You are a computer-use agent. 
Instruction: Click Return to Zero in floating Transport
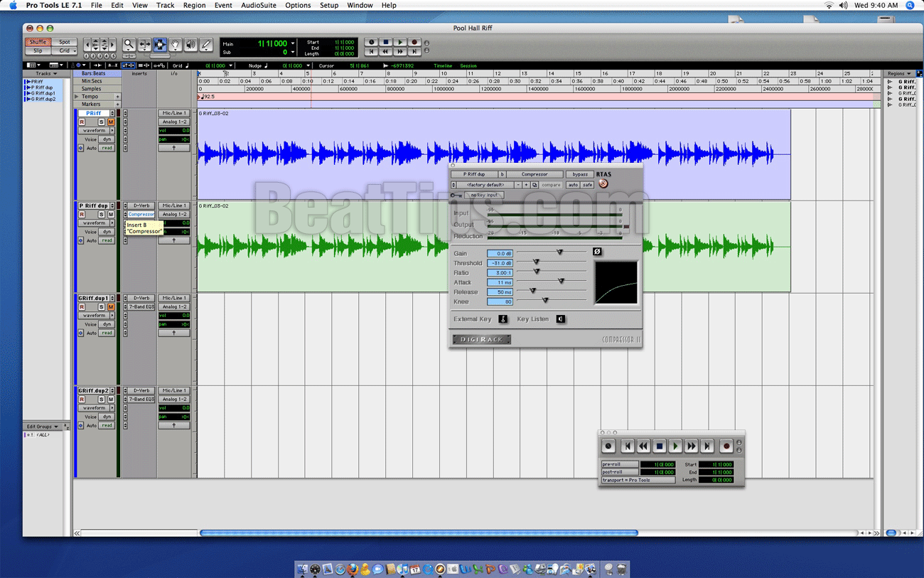coord(628,446)
